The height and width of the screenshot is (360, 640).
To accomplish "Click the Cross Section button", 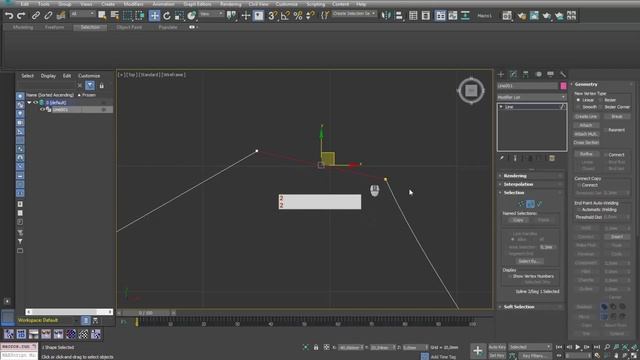I will (x=586, y=142).
